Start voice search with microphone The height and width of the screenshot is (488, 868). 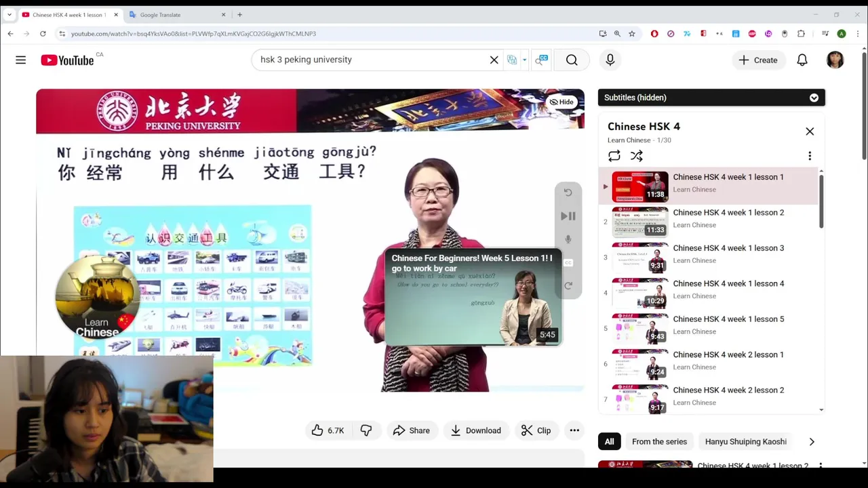click(x=610, y=60)
